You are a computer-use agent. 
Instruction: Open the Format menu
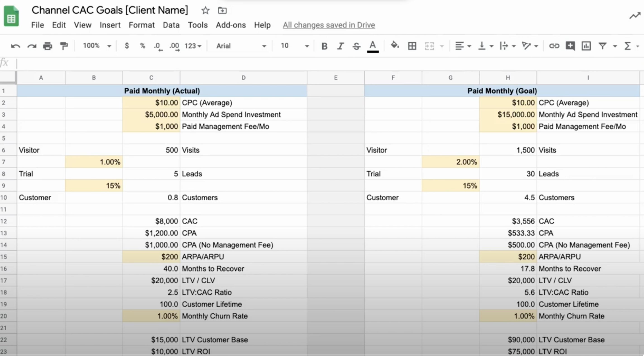[x=141, y=25]
